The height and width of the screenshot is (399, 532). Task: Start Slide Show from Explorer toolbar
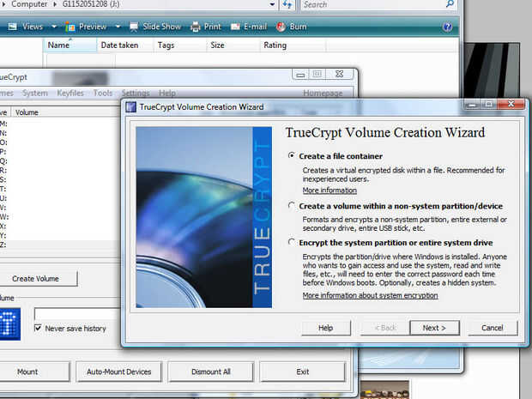coord(155,27)
